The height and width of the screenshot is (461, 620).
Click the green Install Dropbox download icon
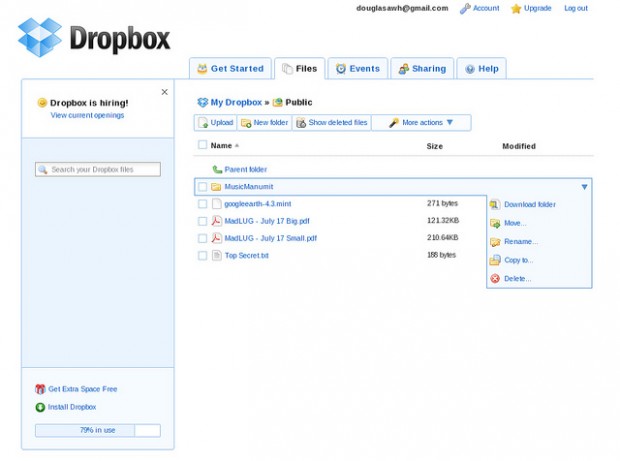tap(40, 407)
